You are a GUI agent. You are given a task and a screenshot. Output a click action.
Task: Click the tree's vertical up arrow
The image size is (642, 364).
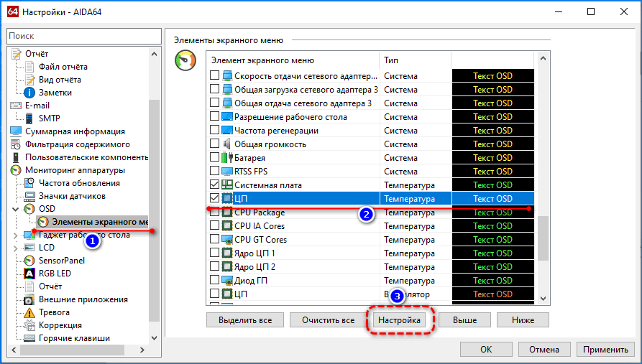[x=154, y=54]
